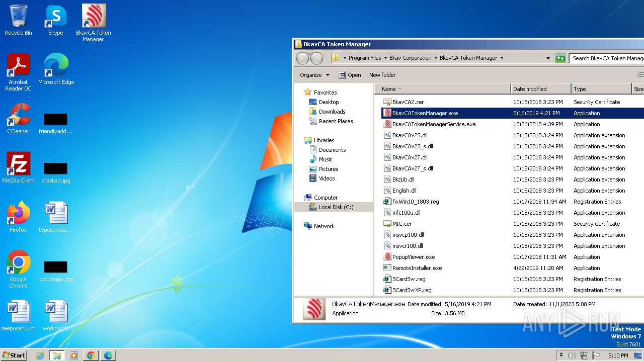Select the friendlyadd... desktop file

coord(56,124)
